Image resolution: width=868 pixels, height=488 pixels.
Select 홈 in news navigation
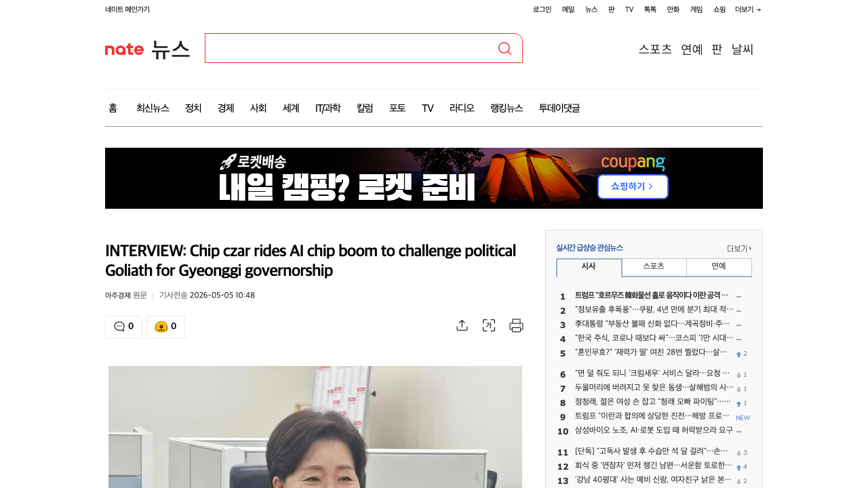pos(113,108)
